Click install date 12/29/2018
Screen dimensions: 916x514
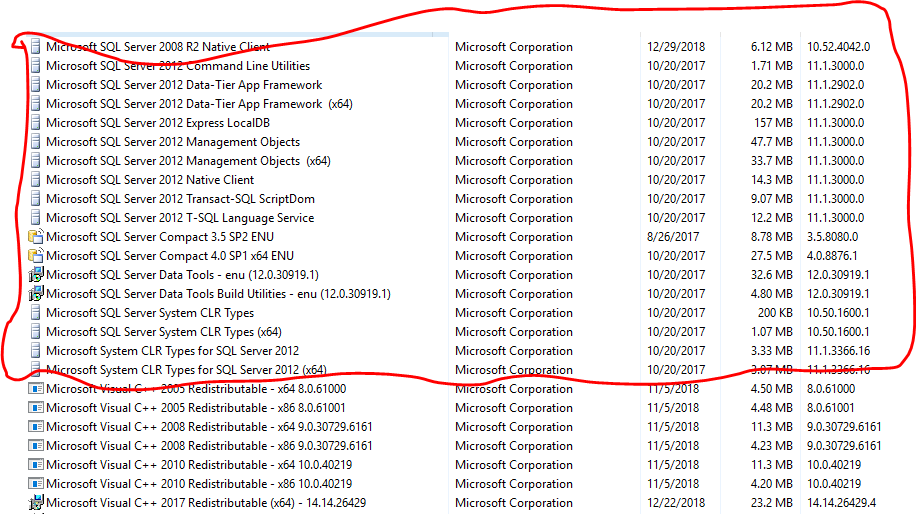coord(676,47)
